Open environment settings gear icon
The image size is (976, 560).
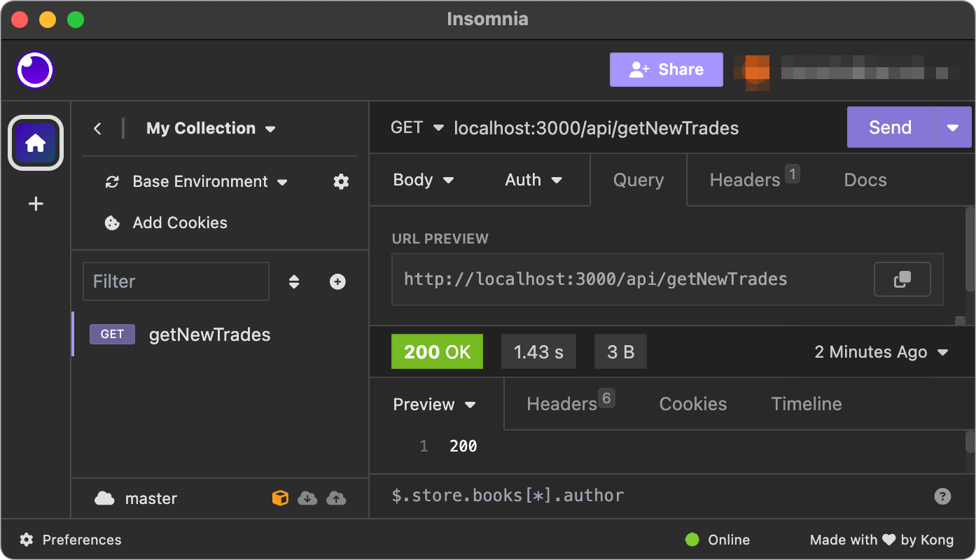[x=341, y=182]
